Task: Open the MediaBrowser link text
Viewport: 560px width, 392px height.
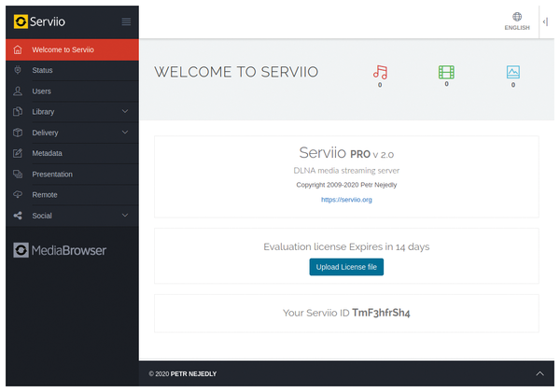Action: 68,250
